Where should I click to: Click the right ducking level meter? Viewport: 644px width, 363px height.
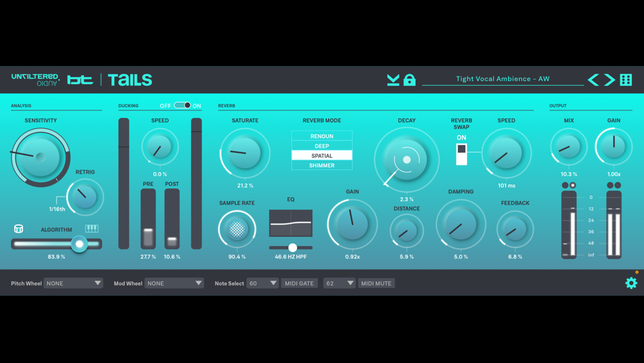point(196,184)
